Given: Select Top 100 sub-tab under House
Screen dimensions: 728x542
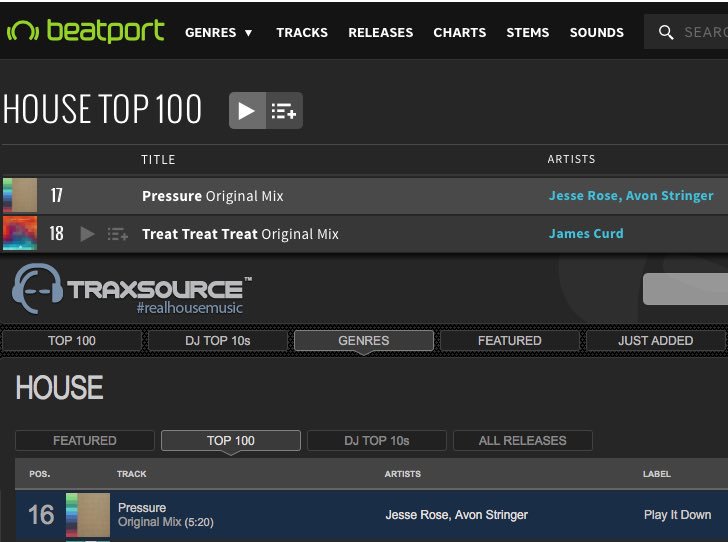Looking at the screenshot, I should [x=231, y=440].
